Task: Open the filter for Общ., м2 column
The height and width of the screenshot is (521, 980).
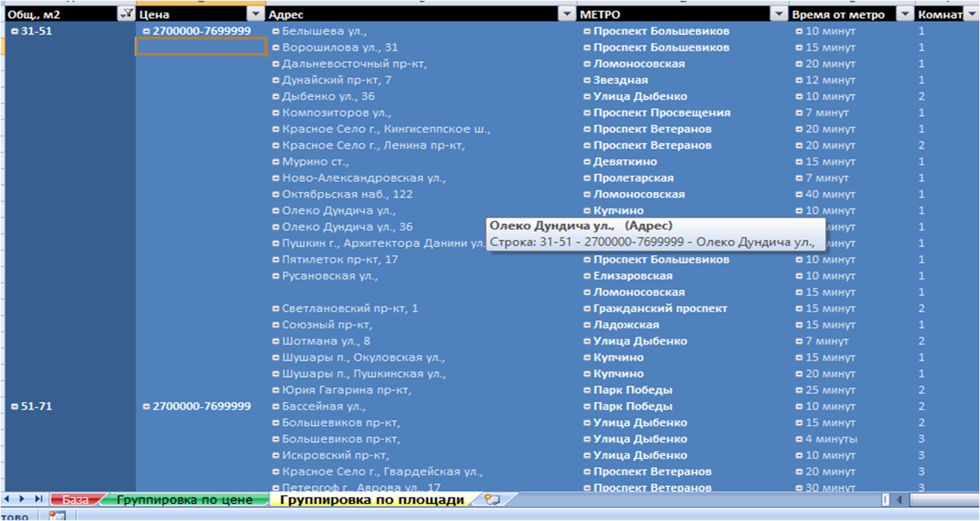Action: click(126, 14)
